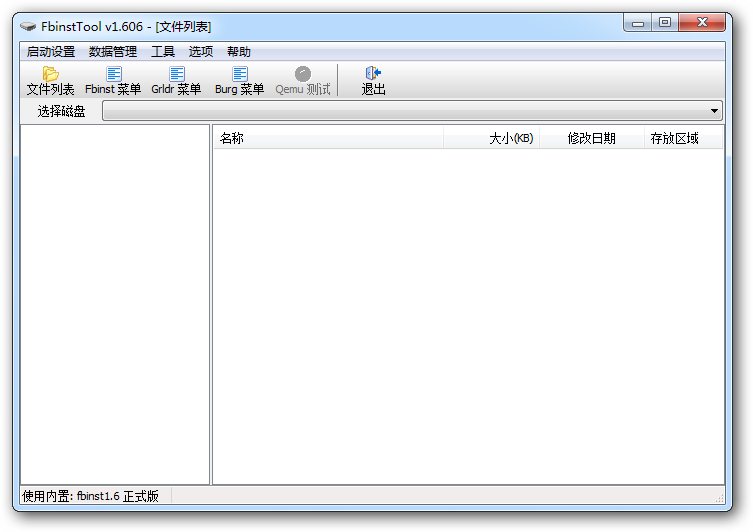Open the 启动设置 menu
This screenshot has width=753, height=532.
51,51
